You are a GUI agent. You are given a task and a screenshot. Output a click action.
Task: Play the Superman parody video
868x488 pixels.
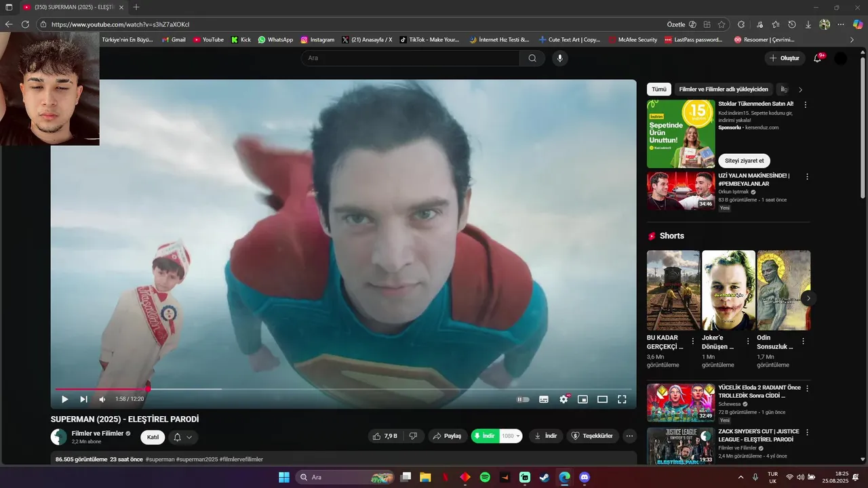coord(64,399)
